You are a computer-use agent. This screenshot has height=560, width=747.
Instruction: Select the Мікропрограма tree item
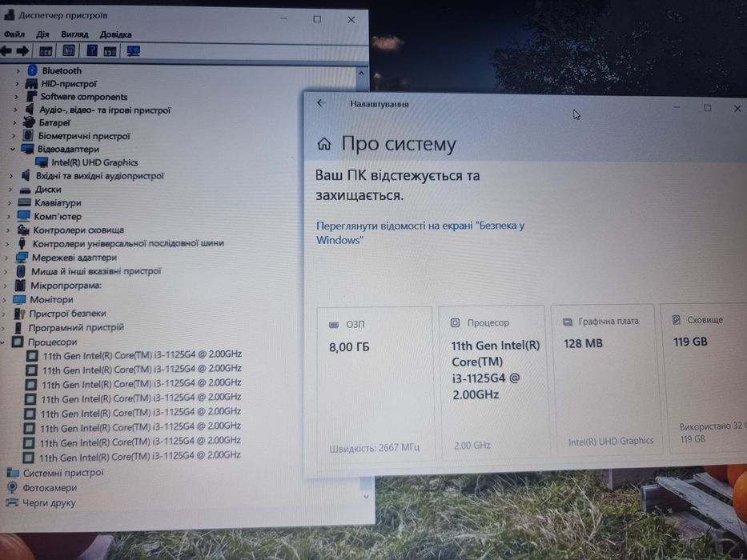[66, 286]
